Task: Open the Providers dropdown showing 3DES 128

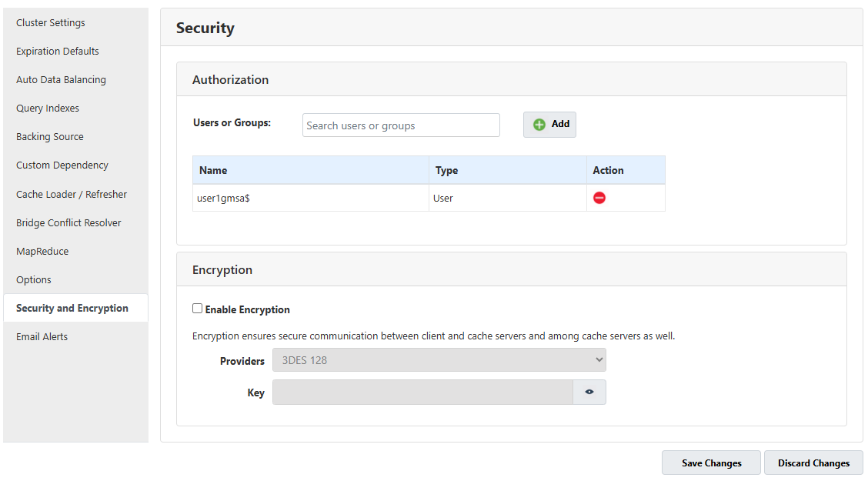Action: (439, 359)
